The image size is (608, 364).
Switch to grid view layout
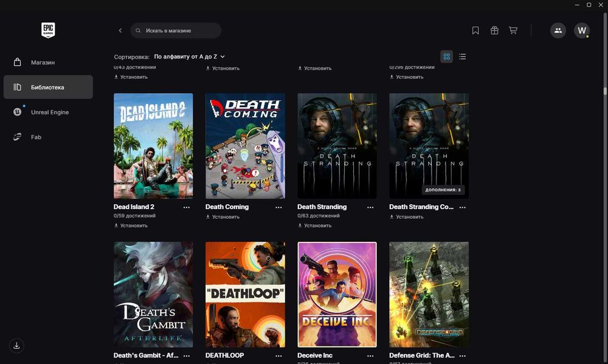(x=447, y=57)
